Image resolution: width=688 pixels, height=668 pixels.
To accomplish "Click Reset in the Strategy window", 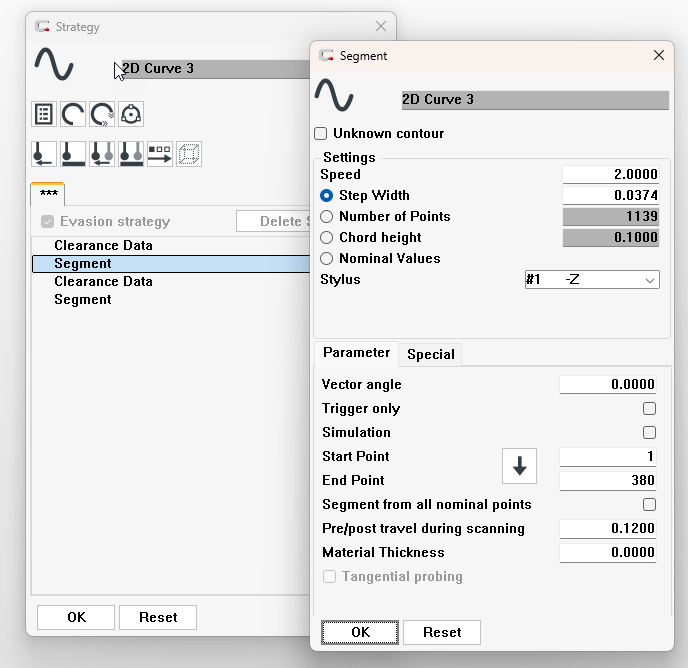I will tap(158, 618).
